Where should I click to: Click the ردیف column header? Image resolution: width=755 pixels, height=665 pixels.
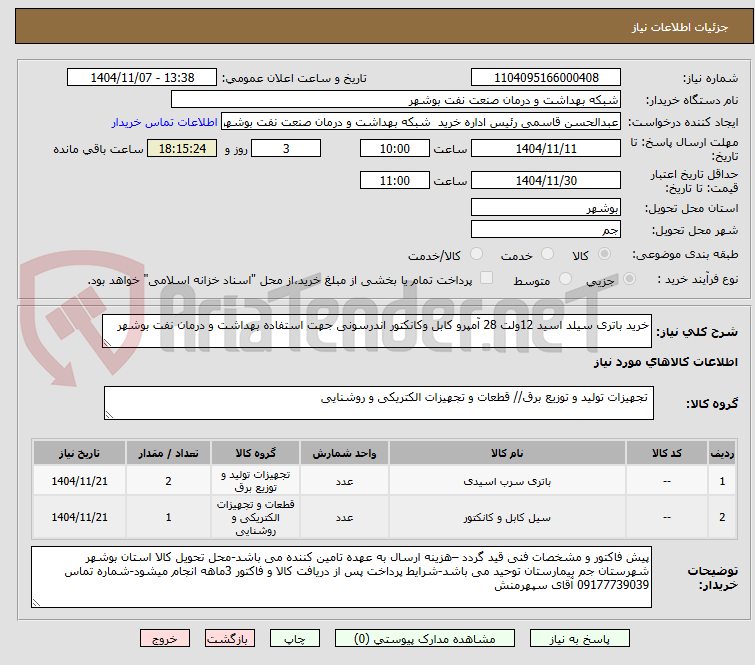pyautogui.click(x=722, y=453)
